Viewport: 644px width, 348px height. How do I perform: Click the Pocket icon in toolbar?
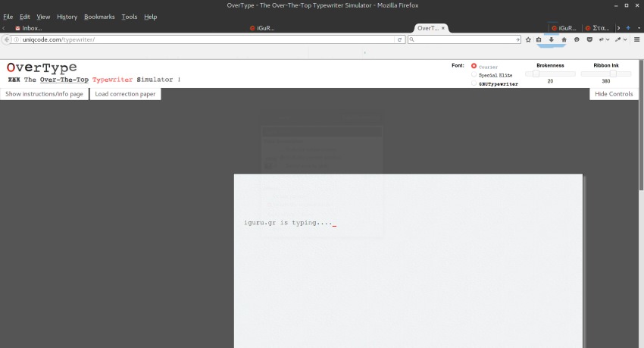(x=589, y=39)
